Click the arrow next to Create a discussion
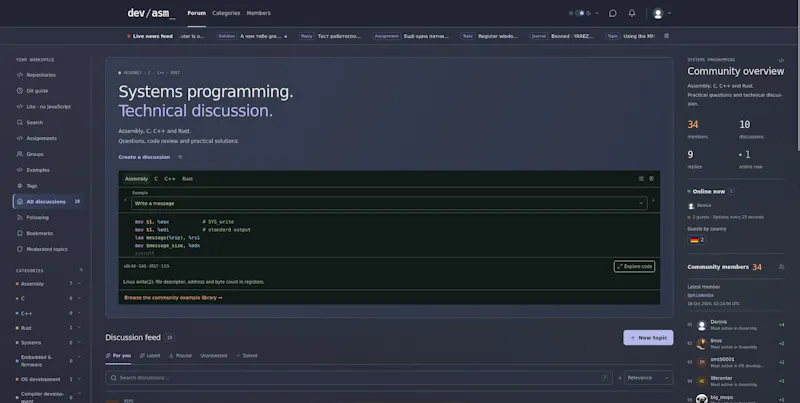Viewport: 800px width, 403px height. pos(180,157)
